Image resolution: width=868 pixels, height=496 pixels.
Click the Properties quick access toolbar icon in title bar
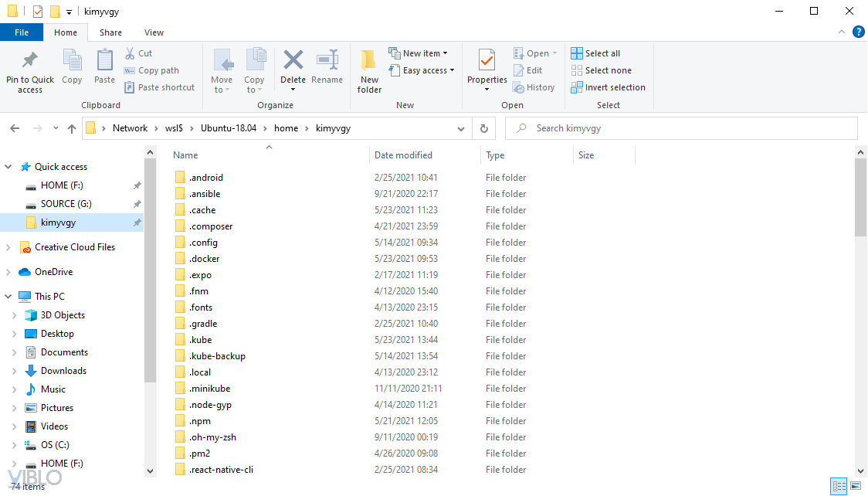(38, 11)
